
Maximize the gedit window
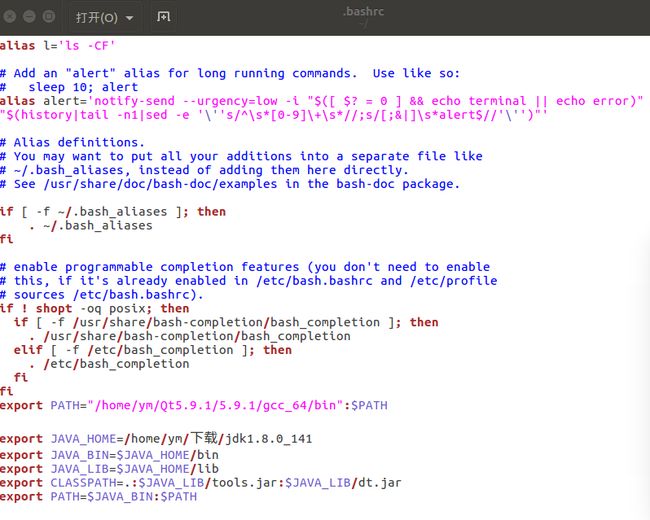click(49, 17)
